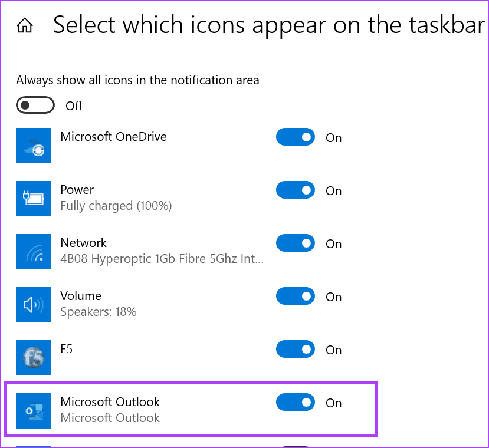The width and height of the screenshot is (489, 448).
Task: Click the F5 application icon
Action: click(x=34, y=358)
